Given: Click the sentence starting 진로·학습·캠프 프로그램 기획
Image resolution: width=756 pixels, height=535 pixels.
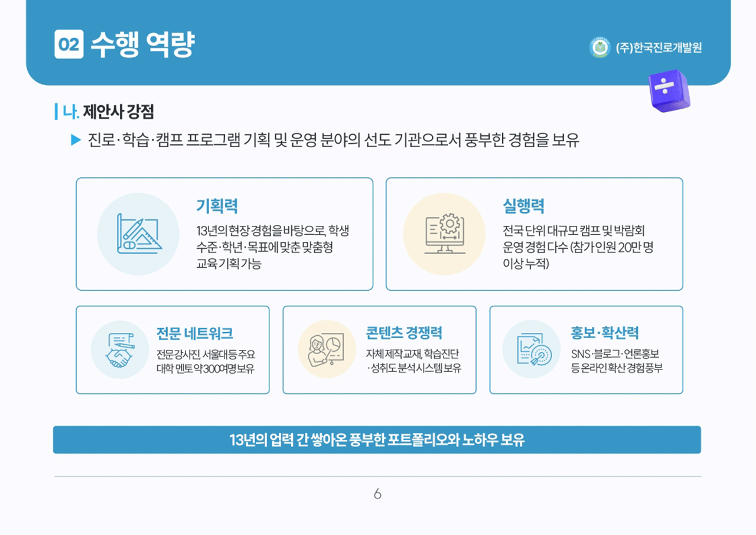Looking at the screenshot, I should (x=333, y=141).
